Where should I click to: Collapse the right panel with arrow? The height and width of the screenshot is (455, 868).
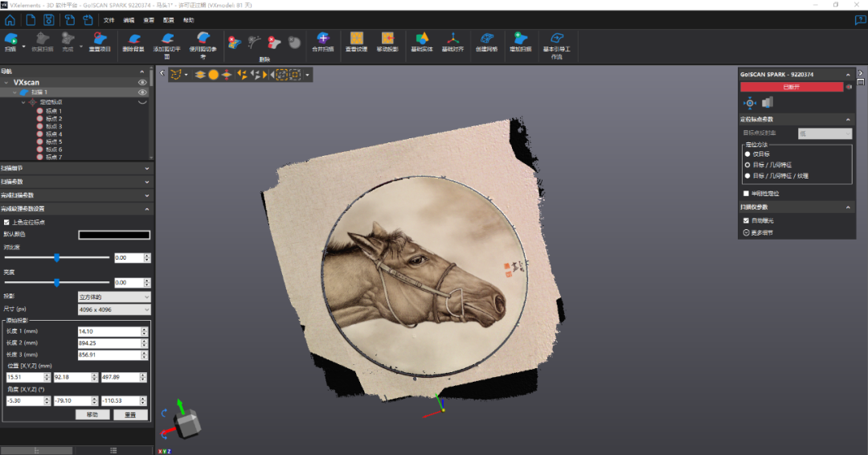click(860, 73)
